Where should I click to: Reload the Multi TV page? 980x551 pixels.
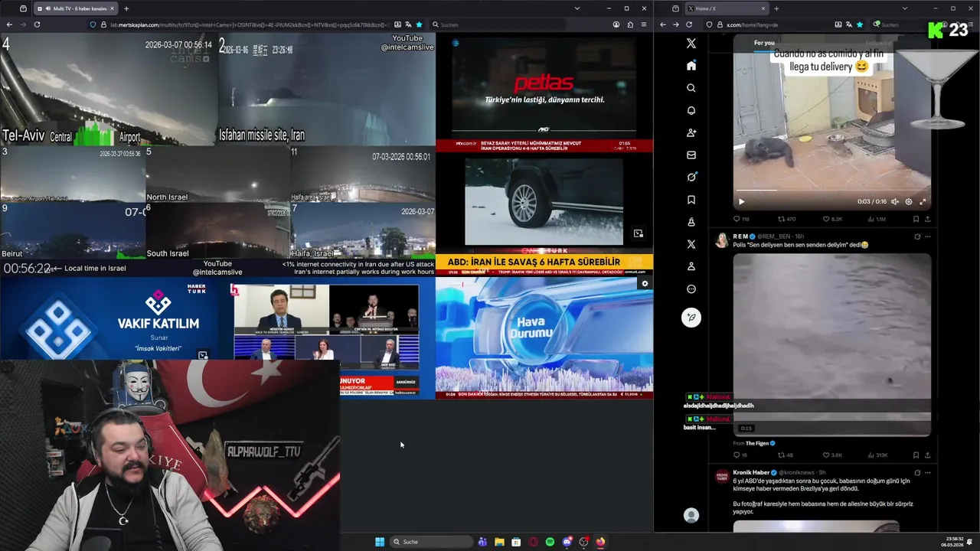pos(37,24)
